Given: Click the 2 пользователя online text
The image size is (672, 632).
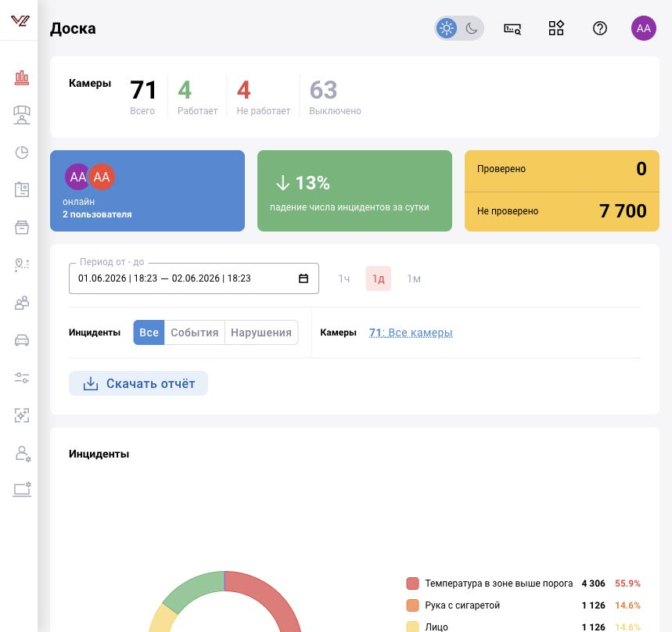Looking at the screenshot, I should tap(97, 214).
